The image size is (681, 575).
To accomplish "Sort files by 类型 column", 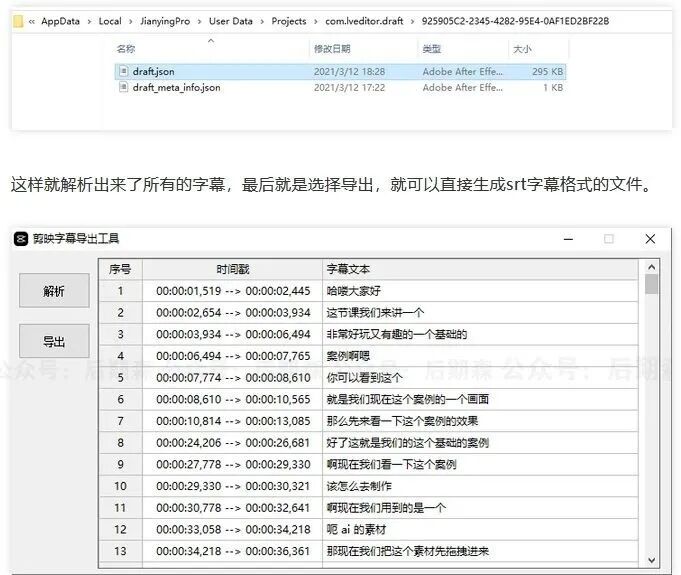I will [432, 49].
